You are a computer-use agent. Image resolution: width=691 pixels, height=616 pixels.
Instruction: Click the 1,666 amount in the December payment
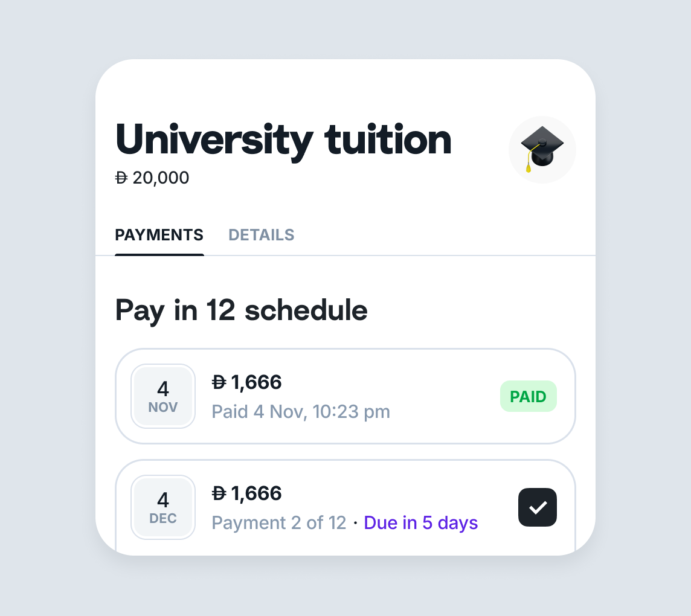[x=256, y=493]
